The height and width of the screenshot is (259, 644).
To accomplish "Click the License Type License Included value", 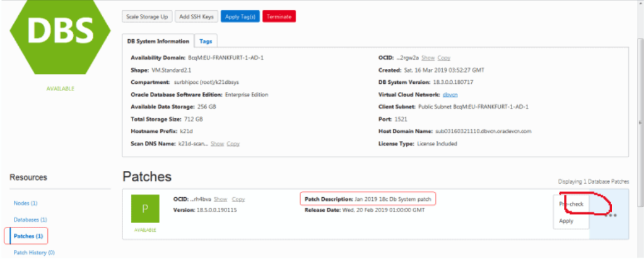I will (437, 144).
